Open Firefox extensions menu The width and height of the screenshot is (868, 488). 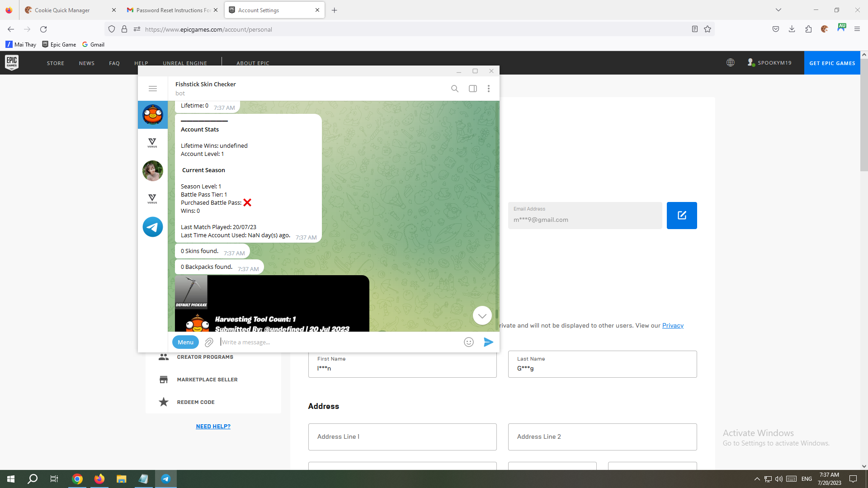808,29
